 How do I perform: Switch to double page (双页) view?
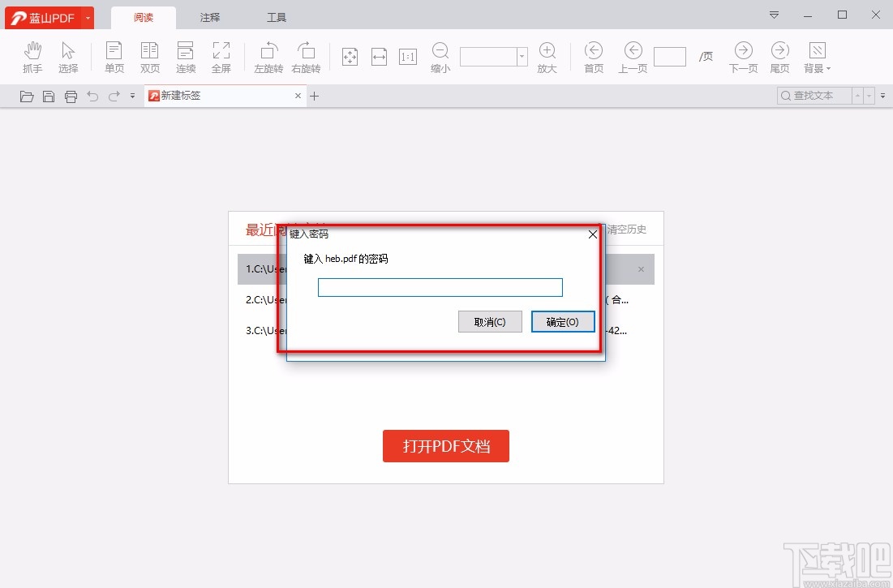click(150, 57)
